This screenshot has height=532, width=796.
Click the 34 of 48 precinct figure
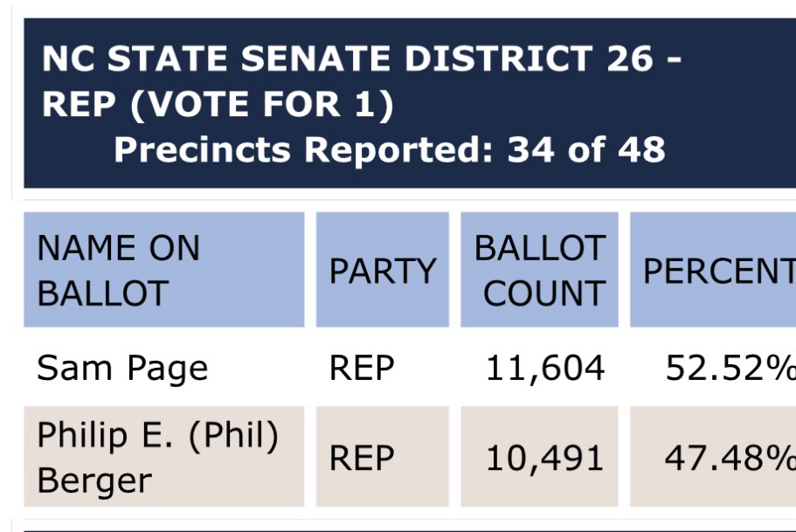point(586,150)
